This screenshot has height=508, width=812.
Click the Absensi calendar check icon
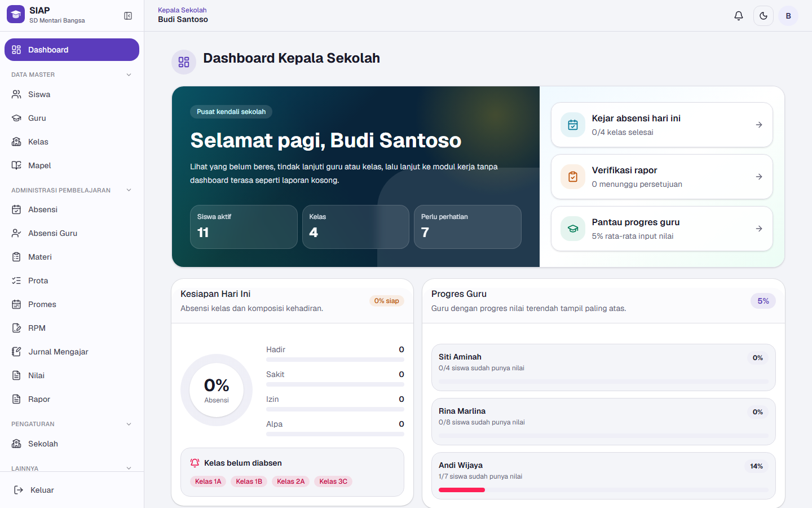16,209
